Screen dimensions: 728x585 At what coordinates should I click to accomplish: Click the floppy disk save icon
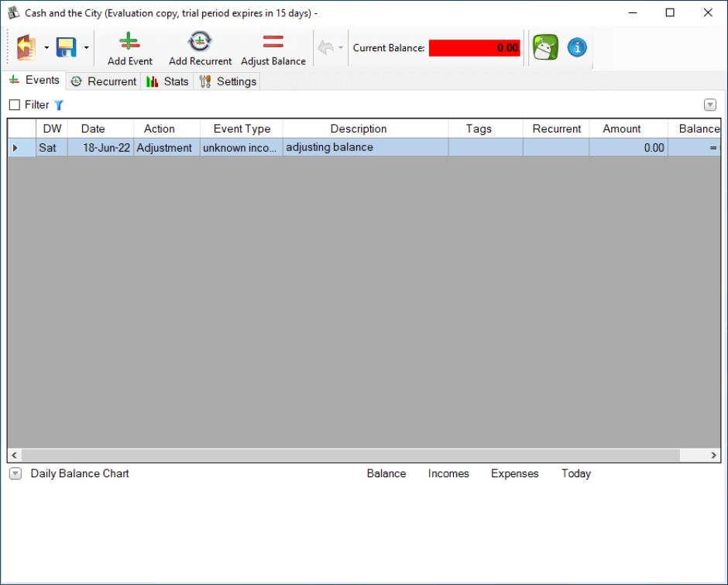[x=66, y=47]
